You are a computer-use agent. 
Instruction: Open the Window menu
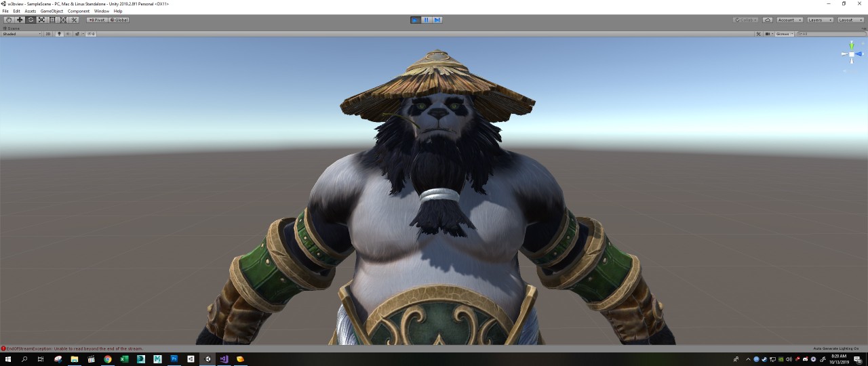[x=102, y=11]
